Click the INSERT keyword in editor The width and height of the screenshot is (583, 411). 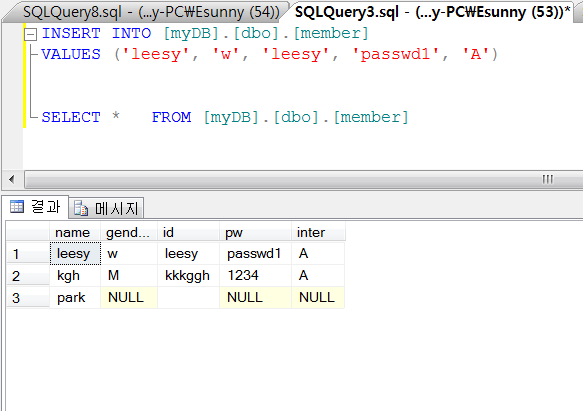pyautogui.click(x=71, y=33)
